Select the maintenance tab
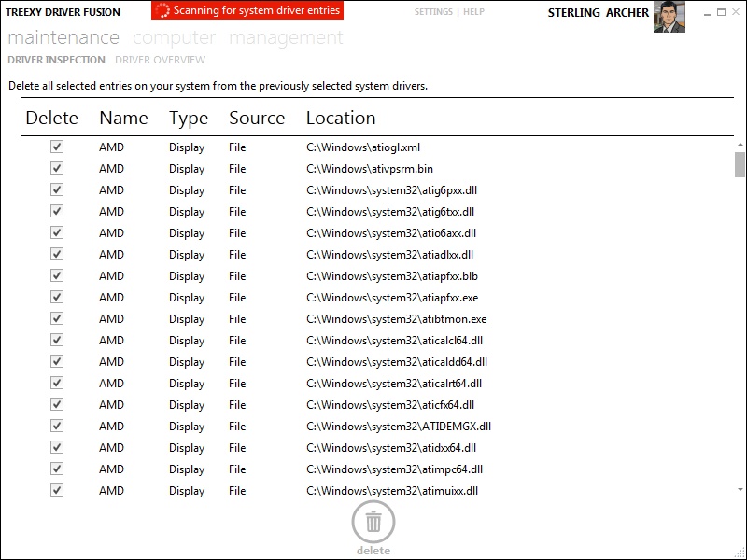This screenshot has height=560, width=747. tap(63, 38)
